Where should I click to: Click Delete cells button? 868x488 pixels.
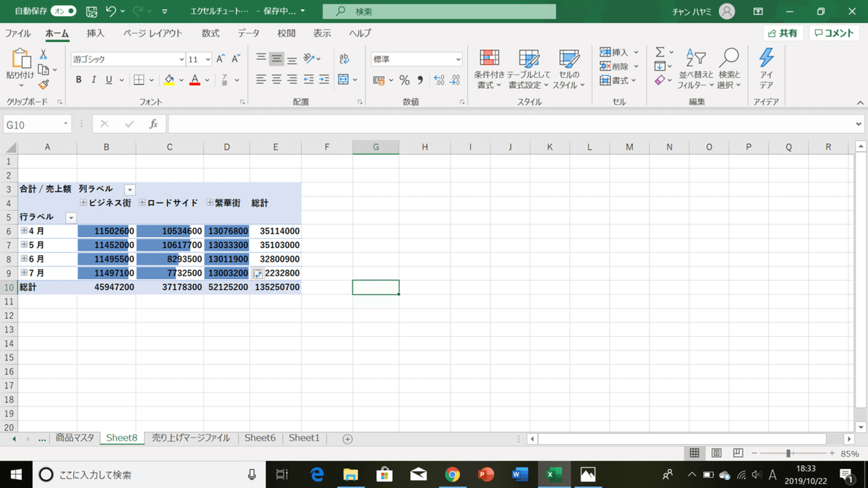(x=619, y=67)
